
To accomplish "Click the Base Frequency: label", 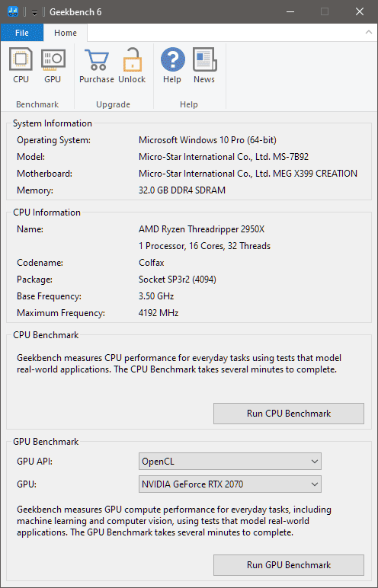I will click(x=49, y=296).
